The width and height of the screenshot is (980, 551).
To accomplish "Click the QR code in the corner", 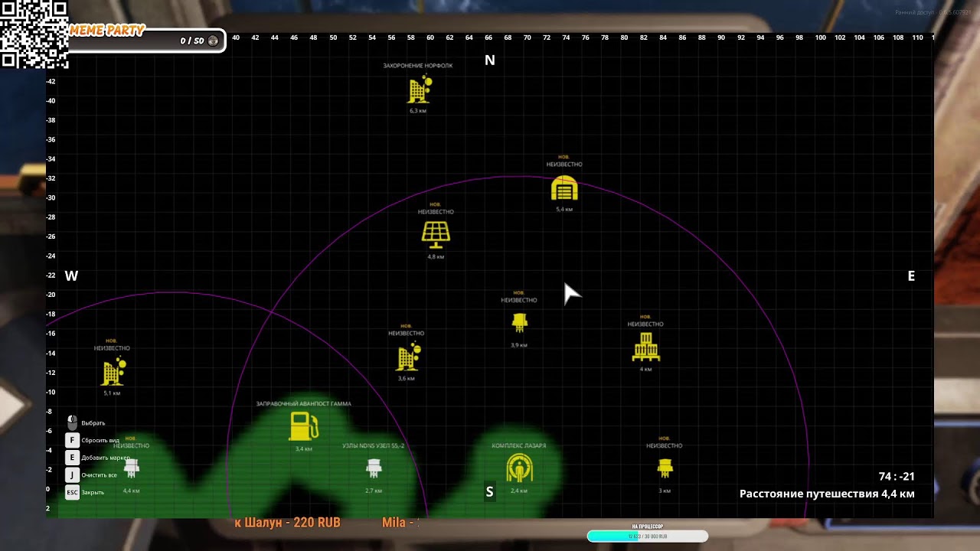I will point(34,34).
